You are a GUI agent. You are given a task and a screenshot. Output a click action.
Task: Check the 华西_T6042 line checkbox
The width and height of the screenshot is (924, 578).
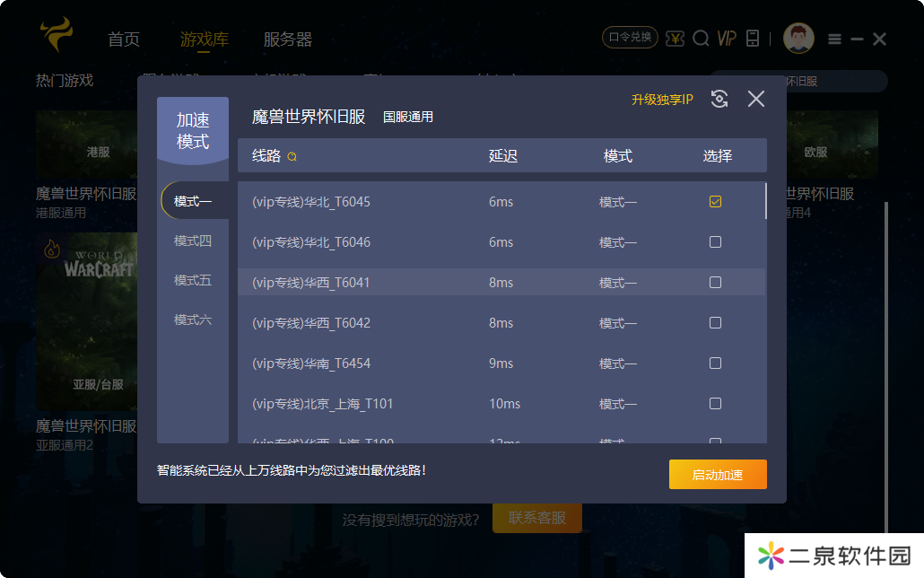coord(715,322)
